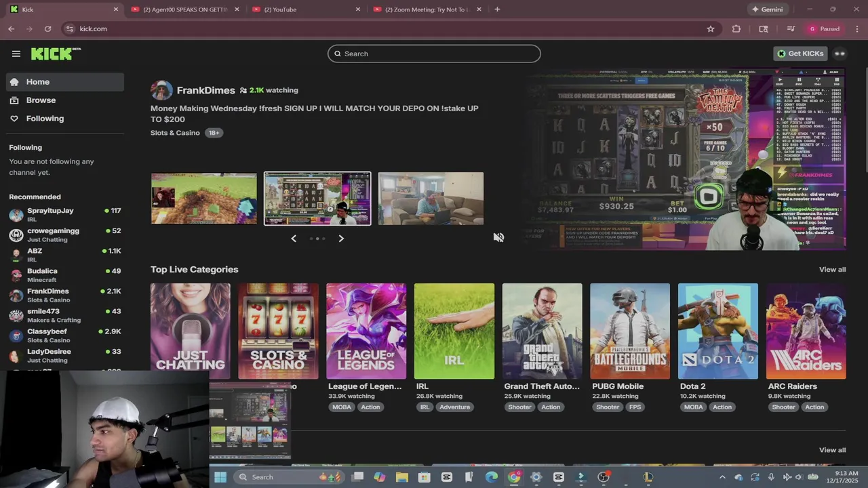Open the Grand Theft Auto category card
This screenshot has width=868, height=488.
pyautogui.click(x=542, y=331)
